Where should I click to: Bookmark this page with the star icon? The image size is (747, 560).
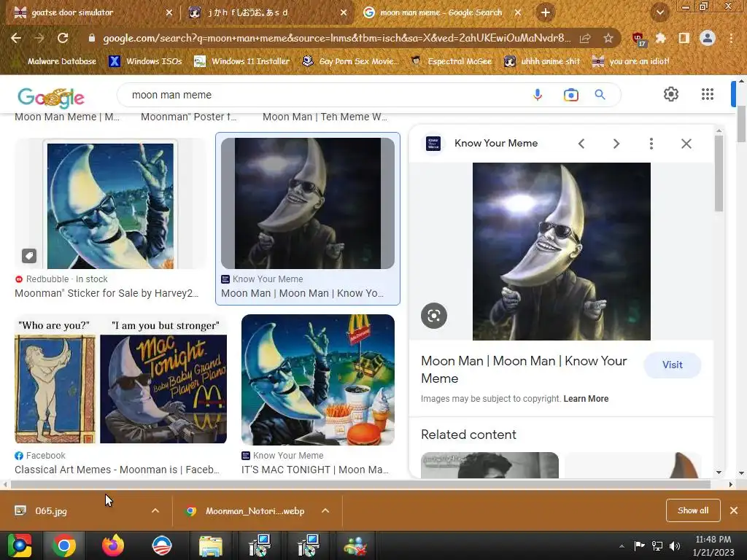pos(608,38)
